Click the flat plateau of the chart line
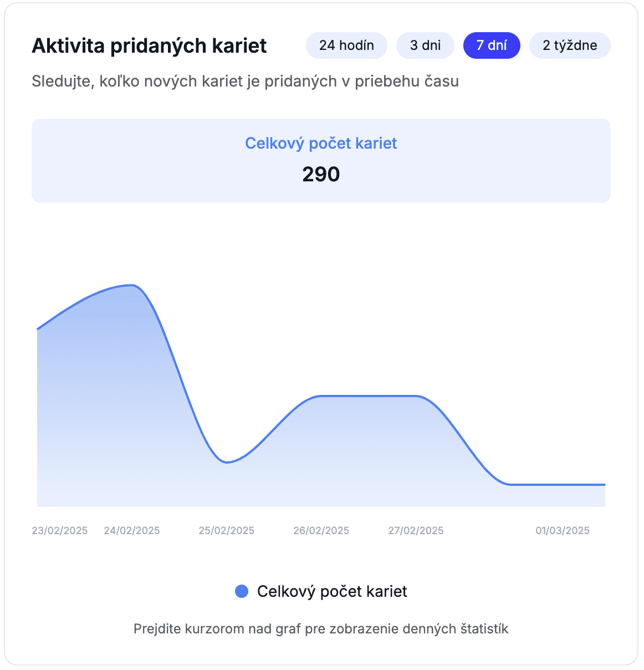This screenshot has width=644, height=670. coord(369,396)
